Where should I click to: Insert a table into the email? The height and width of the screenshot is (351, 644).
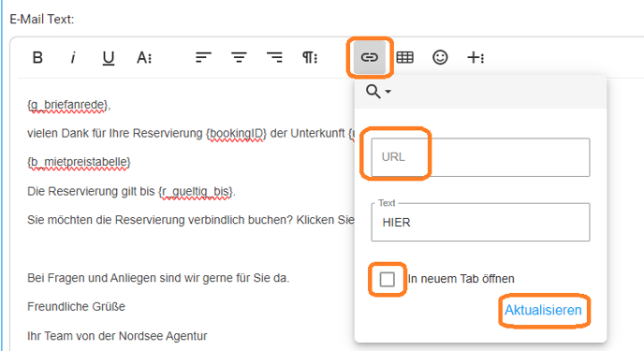(405, 57)
